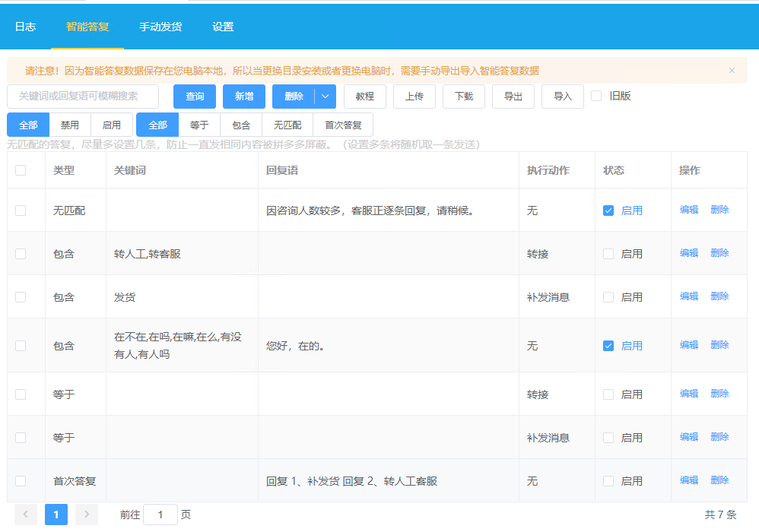Delete the 首次答复 row

coord(719,480)
